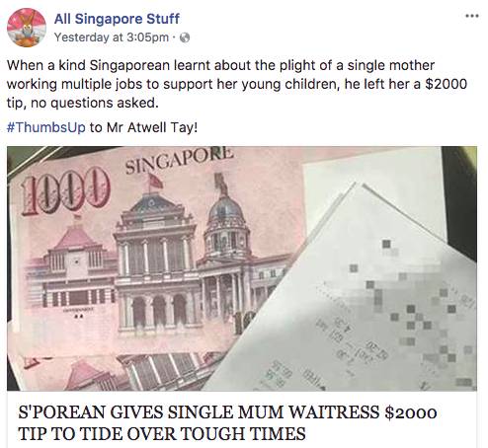Click the public globe privacy icon
This screenshot has height=448, width=488.
pyautogui.click(x=185, y=37)
